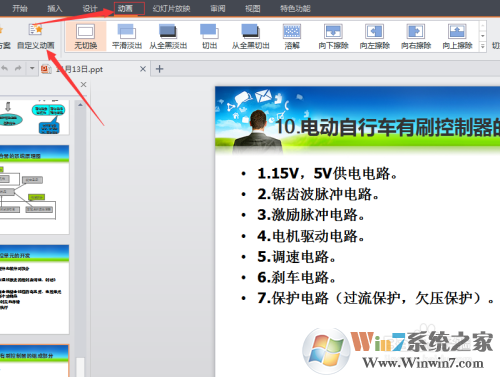Open the 插入 ribbon tab

click(x=55, y=8)
